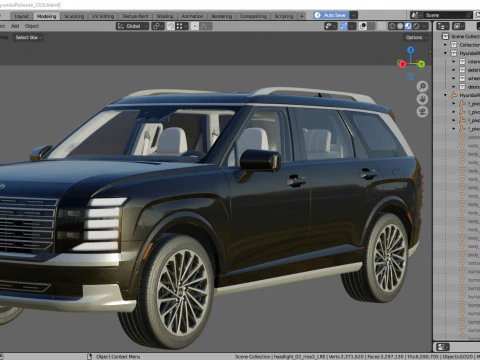
Task: Click the doors collection icon
Action: coord(462,87)
